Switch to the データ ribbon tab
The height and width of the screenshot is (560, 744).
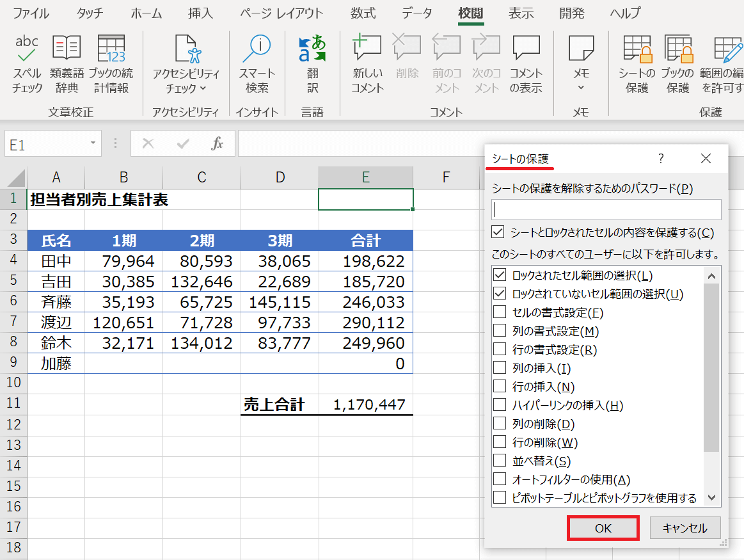416,13
